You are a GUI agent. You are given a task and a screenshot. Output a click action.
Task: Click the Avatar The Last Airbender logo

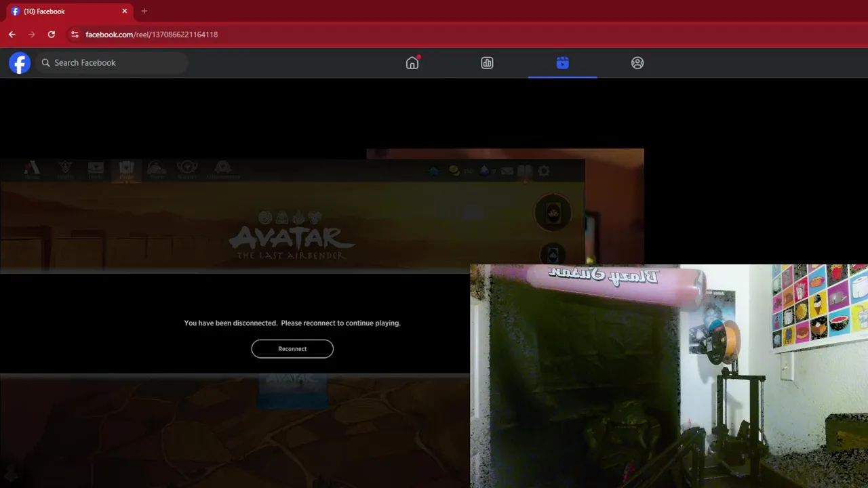coord(292,235)
